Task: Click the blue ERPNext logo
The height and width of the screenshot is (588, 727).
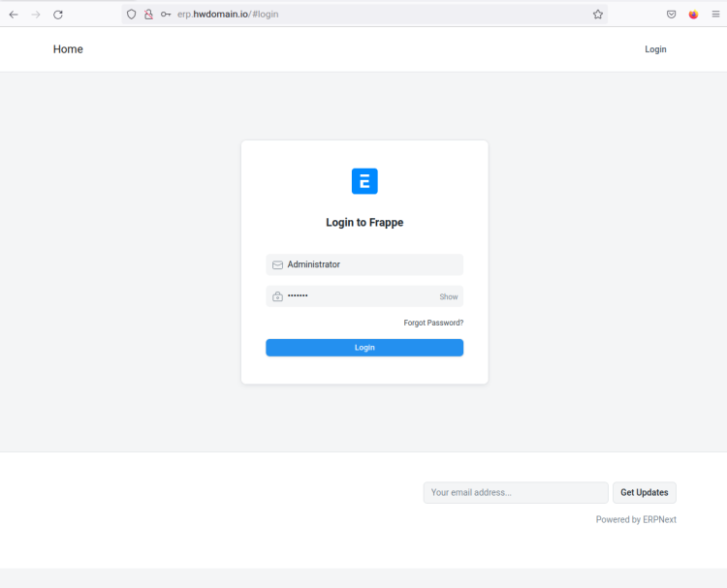Action: tap(364, 181)
